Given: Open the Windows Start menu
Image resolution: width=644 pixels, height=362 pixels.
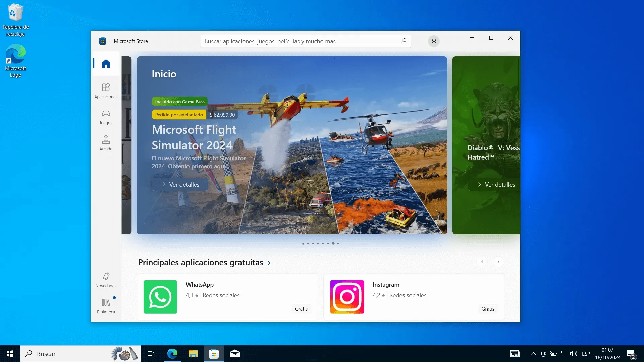Looking at the screenshot, I should coord(10,354).
